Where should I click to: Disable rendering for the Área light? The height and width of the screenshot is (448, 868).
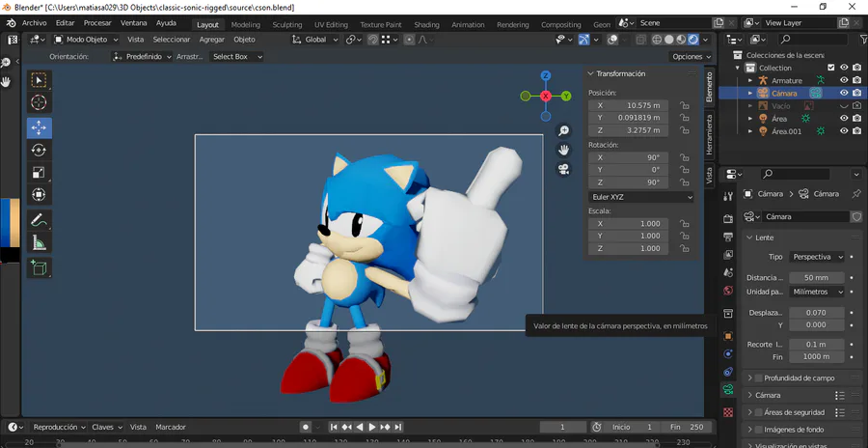pyautogui.click(x=857, y=119)
